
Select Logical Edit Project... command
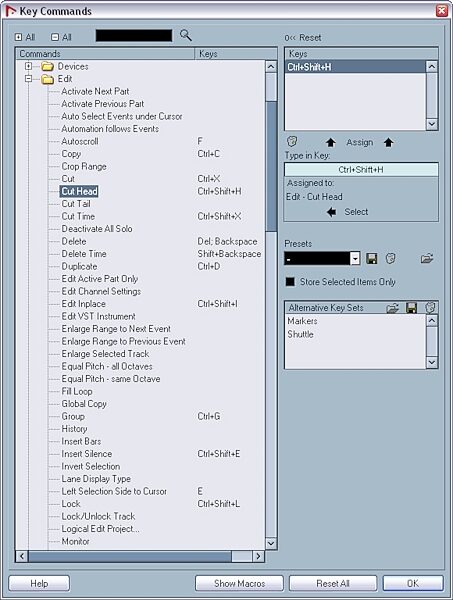point(100,529)
